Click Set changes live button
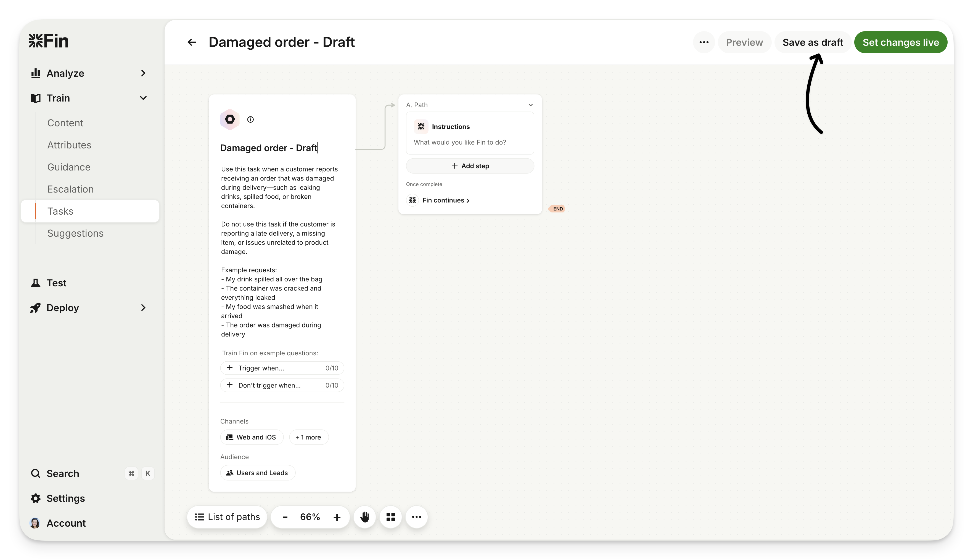 (x=900, y=42)
